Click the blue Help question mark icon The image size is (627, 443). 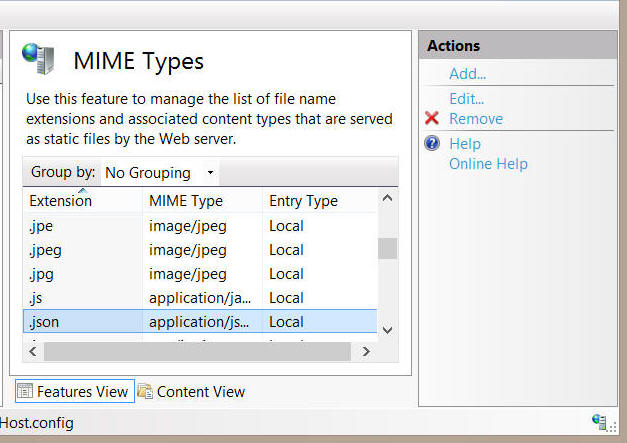tap(432, 144)
